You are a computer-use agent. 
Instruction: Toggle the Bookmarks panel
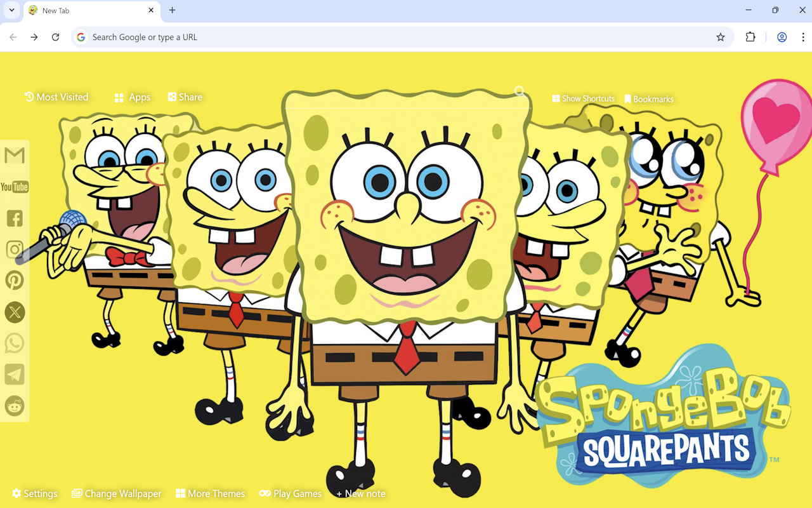tap(649, 98)
